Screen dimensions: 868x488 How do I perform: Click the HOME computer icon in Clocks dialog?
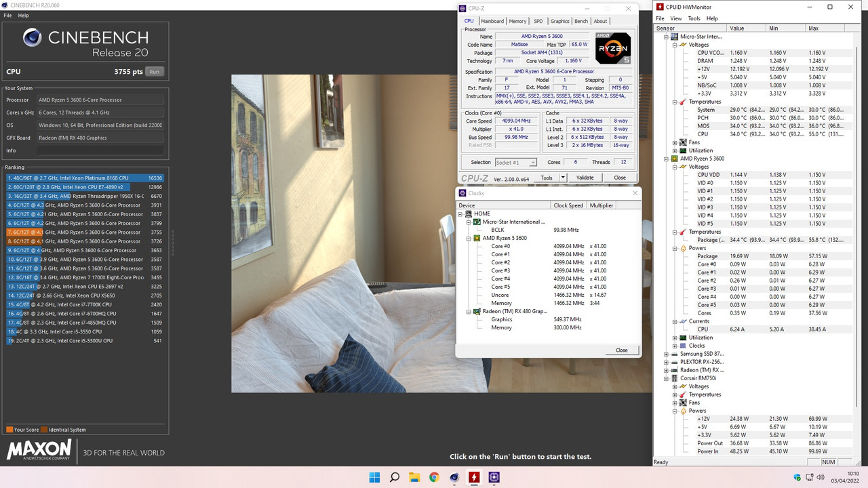click(469, 213)
